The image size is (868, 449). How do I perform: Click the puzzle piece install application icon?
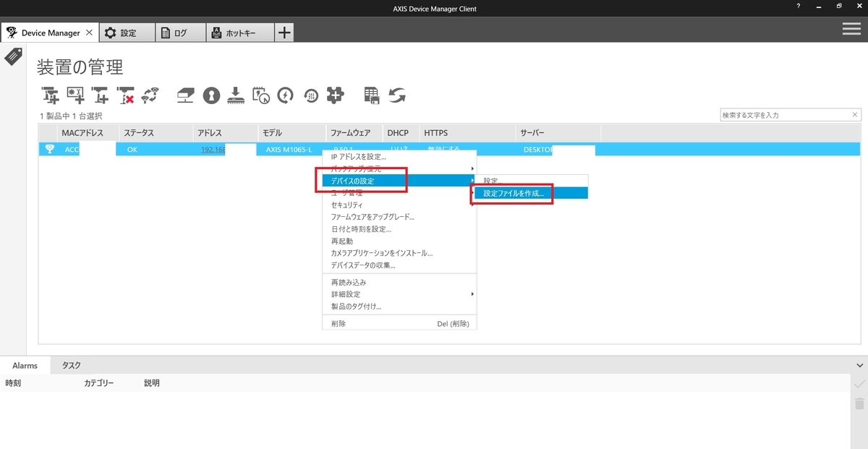coord(335,95)
